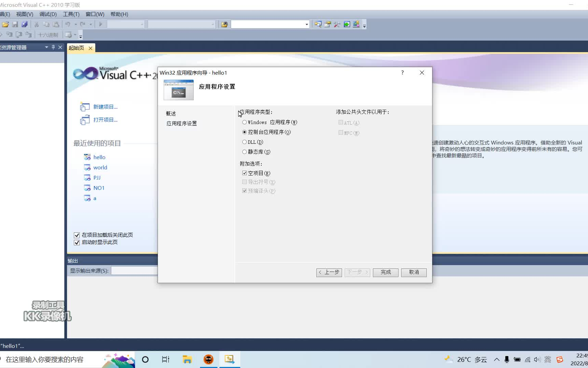Click the auto-hide pin icon of the explorer panel
The height and width of the screenshot is (368, 588).
(x=53, y=47)
